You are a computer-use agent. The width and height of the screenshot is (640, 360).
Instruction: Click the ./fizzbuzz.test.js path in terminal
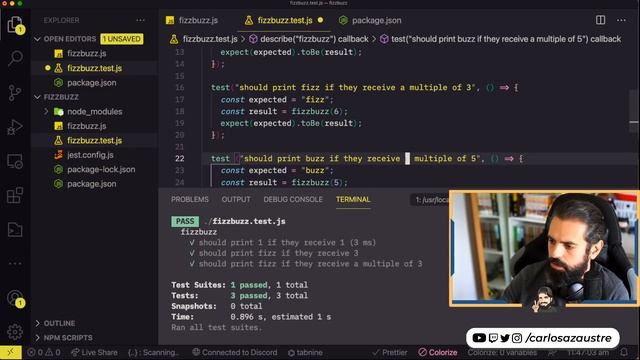coord(244,221)
